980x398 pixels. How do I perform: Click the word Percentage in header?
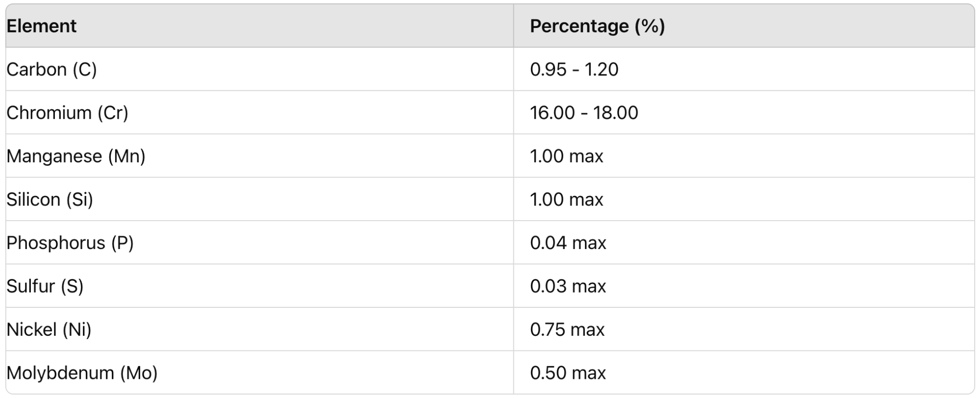579,26
